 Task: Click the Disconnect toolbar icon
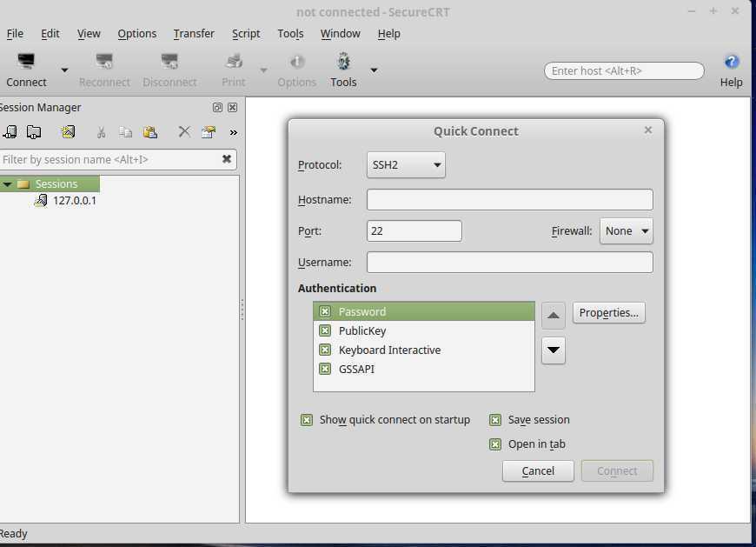pyautogui.click(x=169, y=62)
